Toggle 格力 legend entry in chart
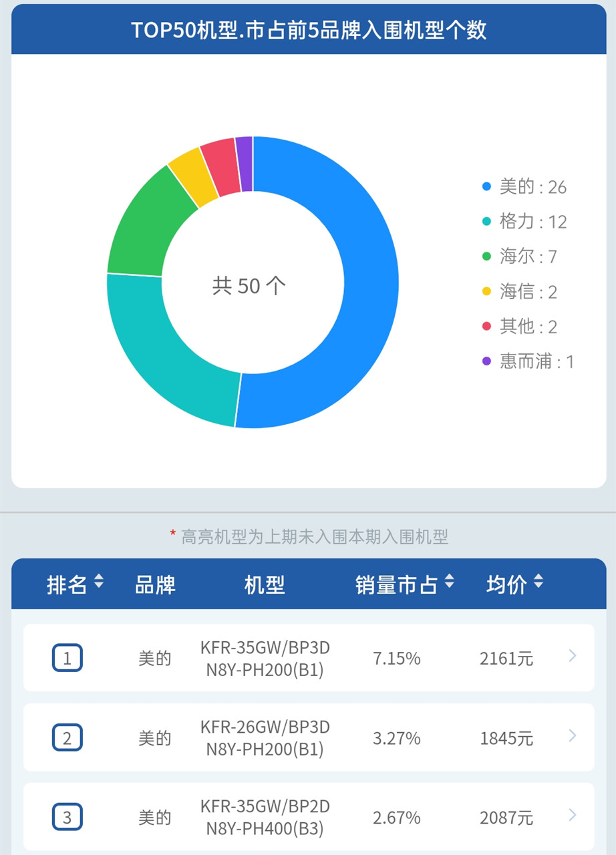The height and width of the screenshot is (855, 616). [x=524, y=222]
